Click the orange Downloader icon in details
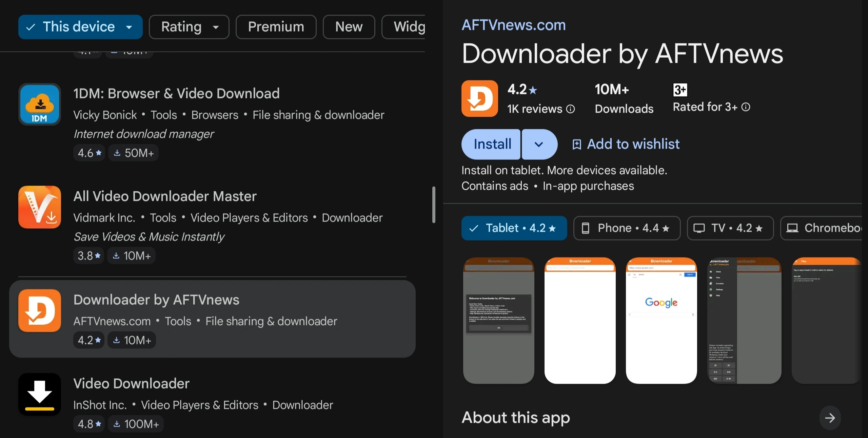This screenshot has height=438, width=868. pyautogui.click(x=479, y=99)
